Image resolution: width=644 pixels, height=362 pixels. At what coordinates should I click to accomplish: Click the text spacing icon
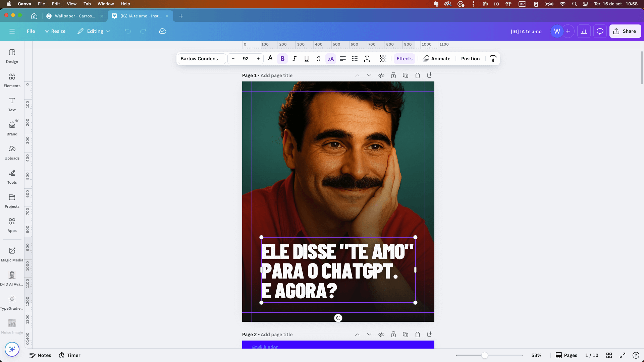point(367,59)
